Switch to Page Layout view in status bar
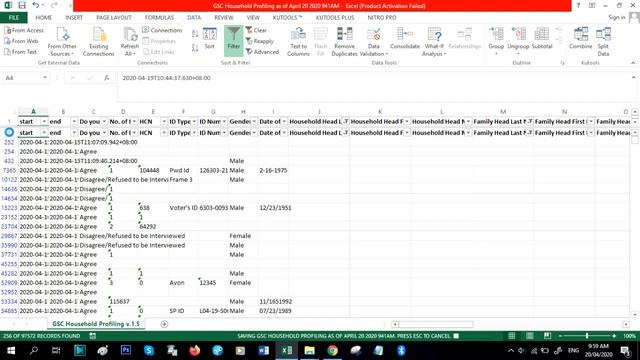The width and height of the screenshot is (640, 360). pyautogui.click(x=529, y=336)
